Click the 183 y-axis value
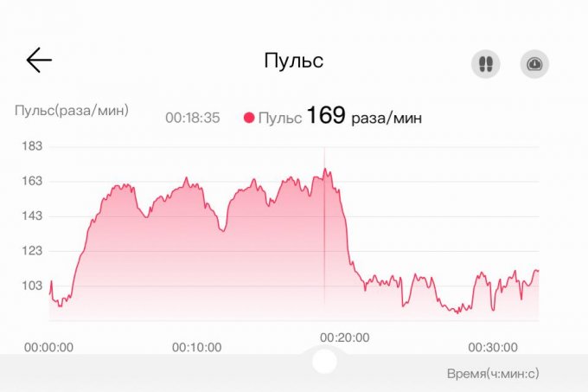The width and height of the screenshot is (588, 392). click(34, 147)
